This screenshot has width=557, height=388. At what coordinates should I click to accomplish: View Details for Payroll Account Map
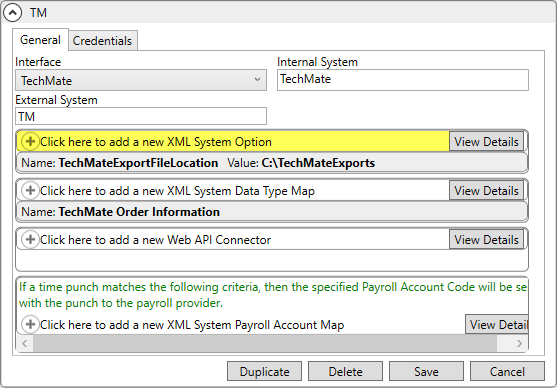point(497,324)
